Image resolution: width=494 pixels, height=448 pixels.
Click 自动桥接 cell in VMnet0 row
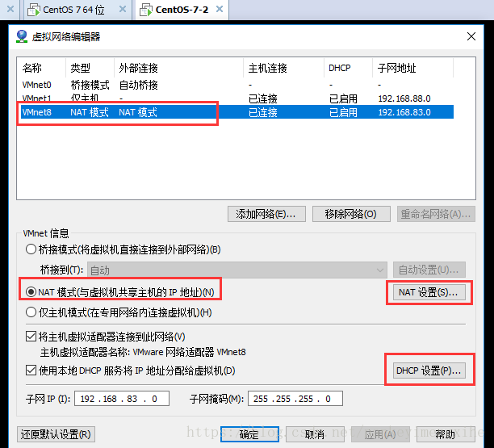(x=138, y=85)
